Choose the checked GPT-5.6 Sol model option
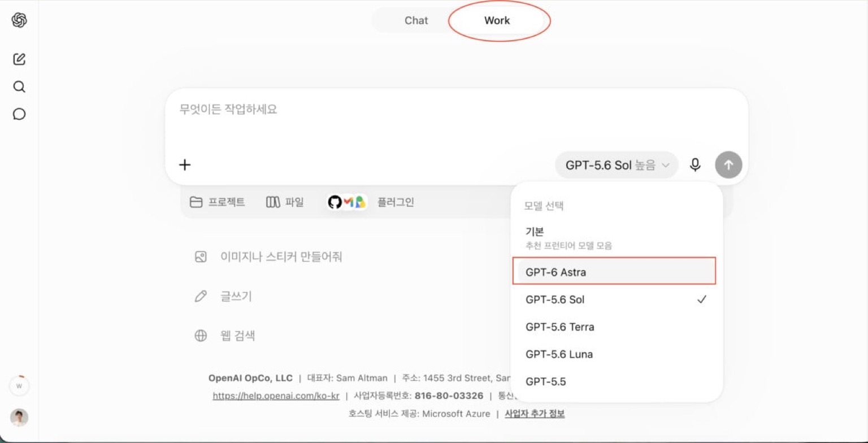The width and height of the screenshot is (868, 443). pyautogui.click(x=617, y=299)
